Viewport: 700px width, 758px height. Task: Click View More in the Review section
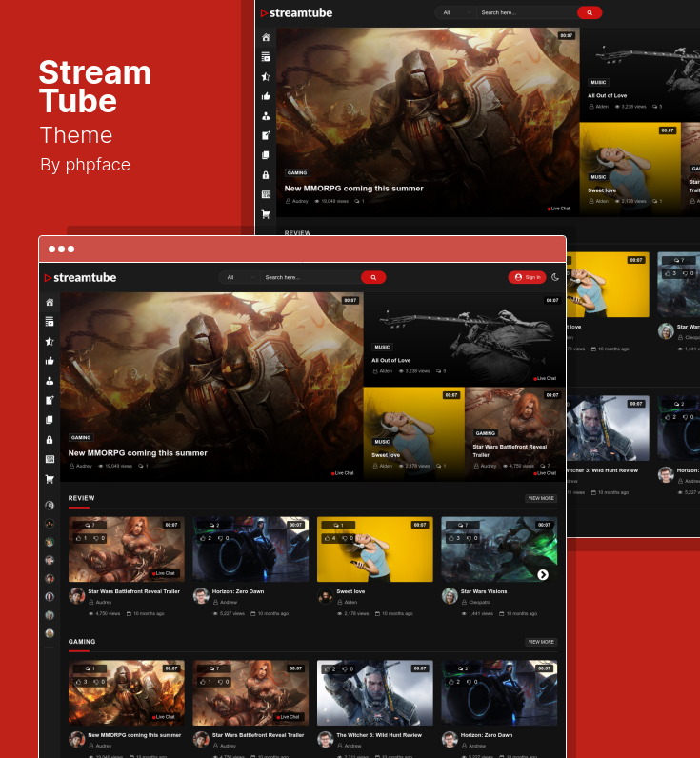point(541,498)
